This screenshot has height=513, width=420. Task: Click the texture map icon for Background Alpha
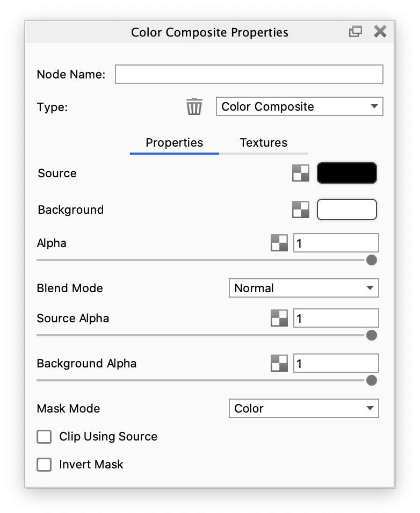point(279,363)
